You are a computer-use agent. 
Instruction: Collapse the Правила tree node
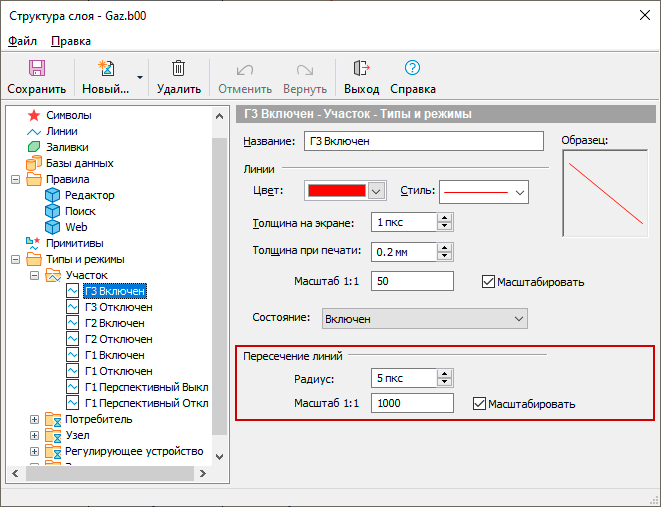tap(16, 180)
